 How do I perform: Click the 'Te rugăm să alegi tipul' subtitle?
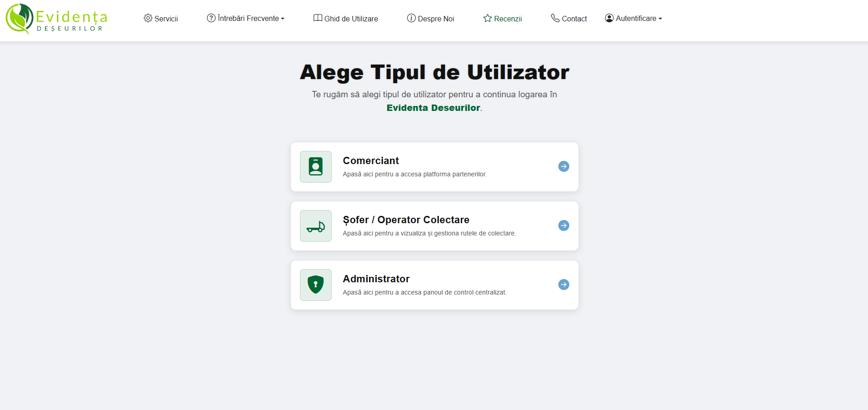[x=434, y=95]
